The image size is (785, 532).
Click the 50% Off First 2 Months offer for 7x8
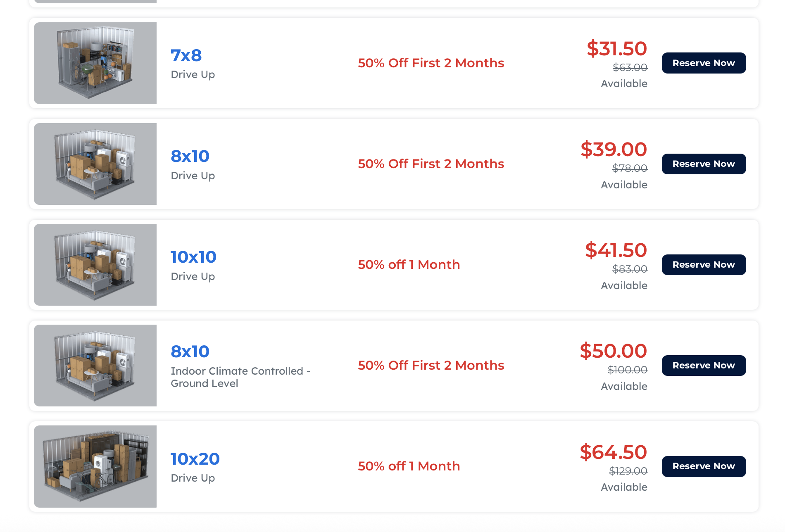[431, 63]
